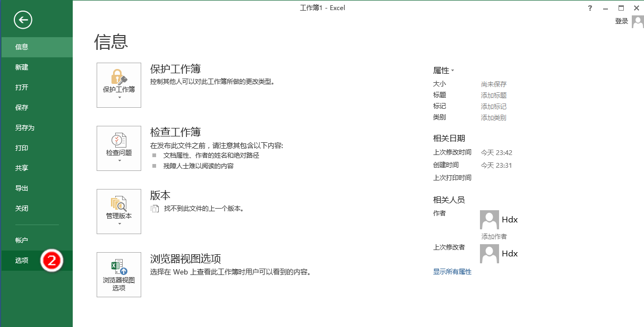Screen dimensions: 644x327
Task: Select 保存 in the backstage menu
Action: point(36,108)
